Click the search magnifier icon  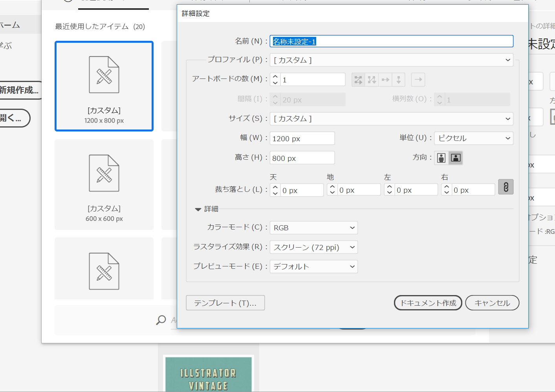(x=161, y=320)
